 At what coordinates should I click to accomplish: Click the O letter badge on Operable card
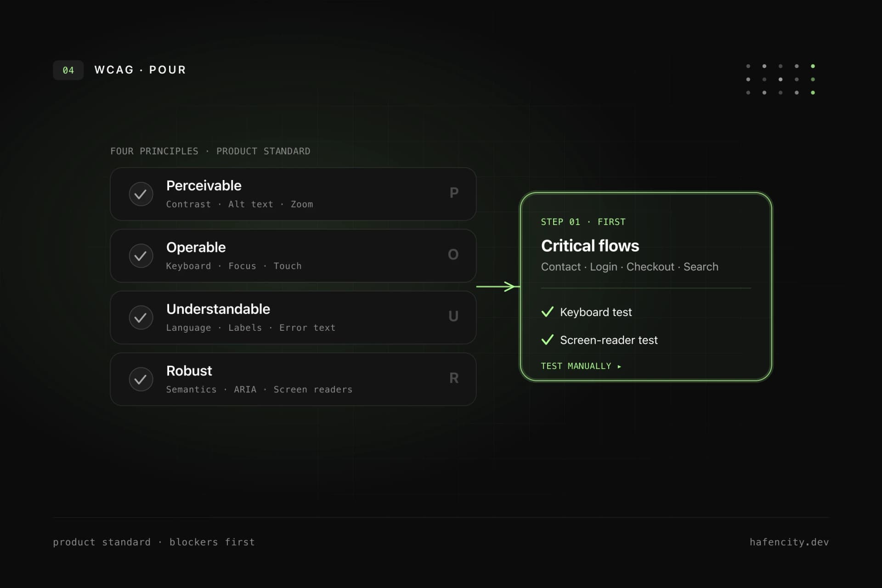[x=453, y=254]
